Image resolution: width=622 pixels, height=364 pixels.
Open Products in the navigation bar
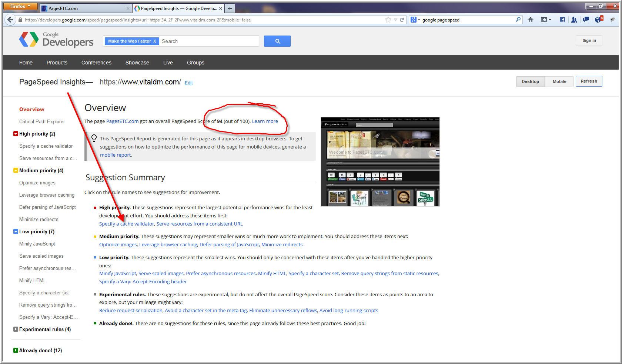click(57, 63)
